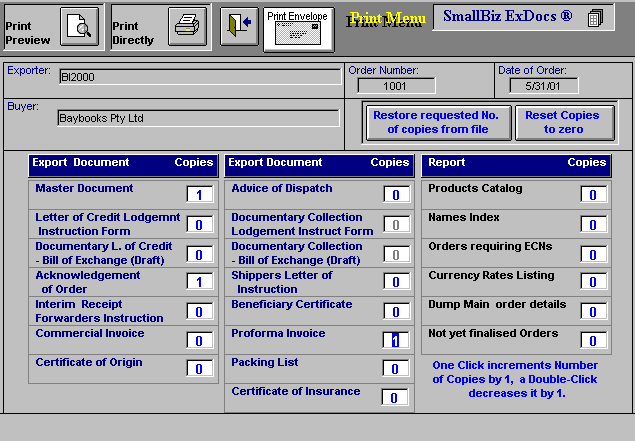The image size is (635, 441).
Task: Increment Packing List copies count
Action: click(x=395, y=369)
